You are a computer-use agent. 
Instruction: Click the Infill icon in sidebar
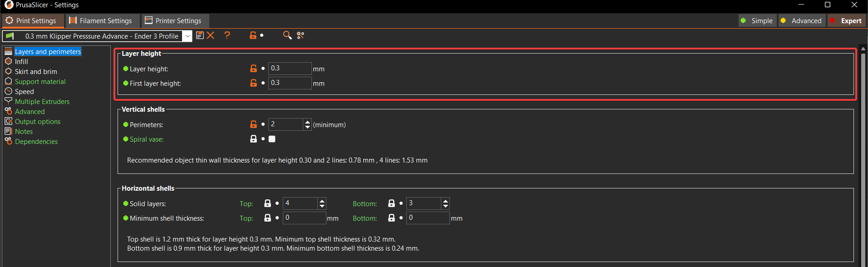click(8, 61)
